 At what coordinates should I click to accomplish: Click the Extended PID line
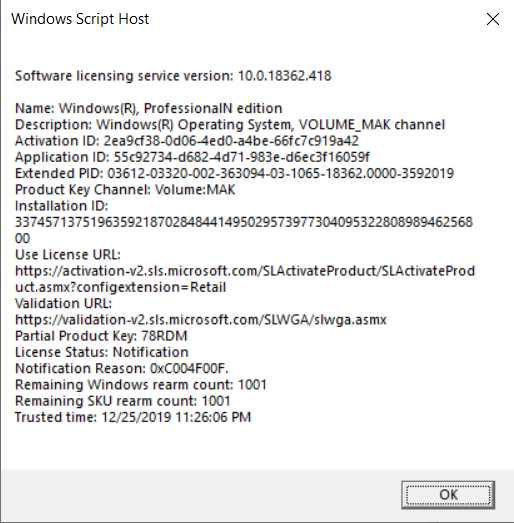[x=234, y=173]
